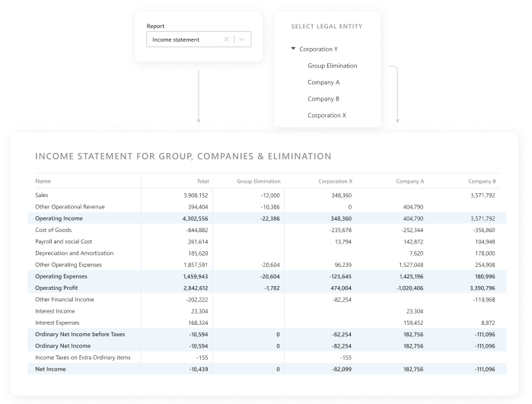Click Operating Profit Company A -1,020,406
532x404 pixels.
(x=410, y=288)
